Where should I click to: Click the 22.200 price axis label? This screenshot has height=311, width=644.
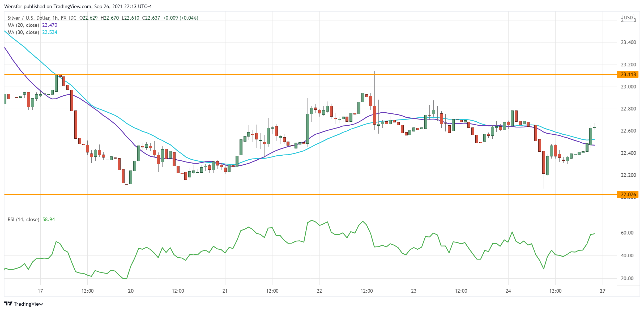628,175
